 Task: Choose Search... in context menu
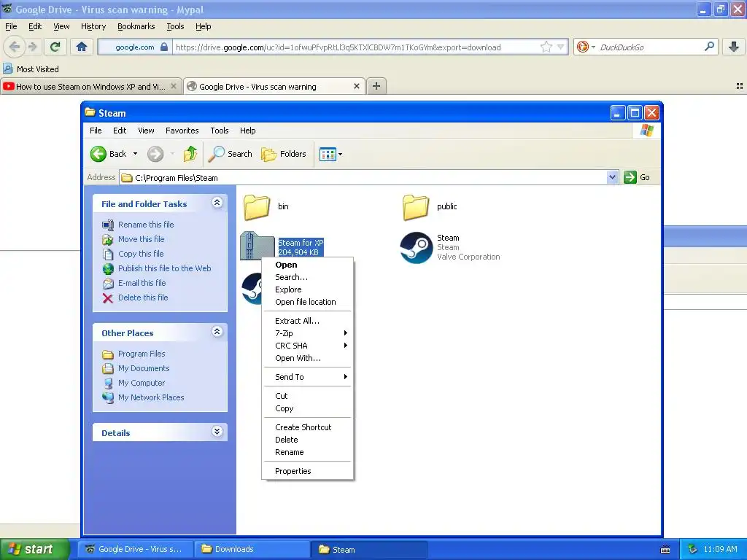click(x=308, y=277)
